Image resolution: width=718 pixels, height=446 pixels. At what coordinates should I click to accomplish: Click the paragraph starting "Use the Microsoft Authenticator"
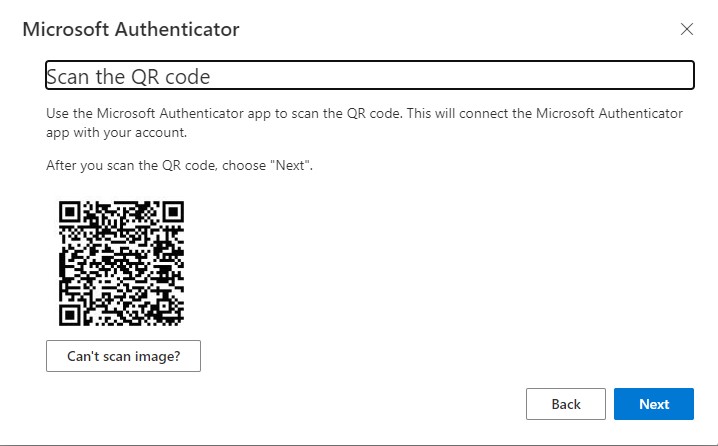click(x=365, y=114)
